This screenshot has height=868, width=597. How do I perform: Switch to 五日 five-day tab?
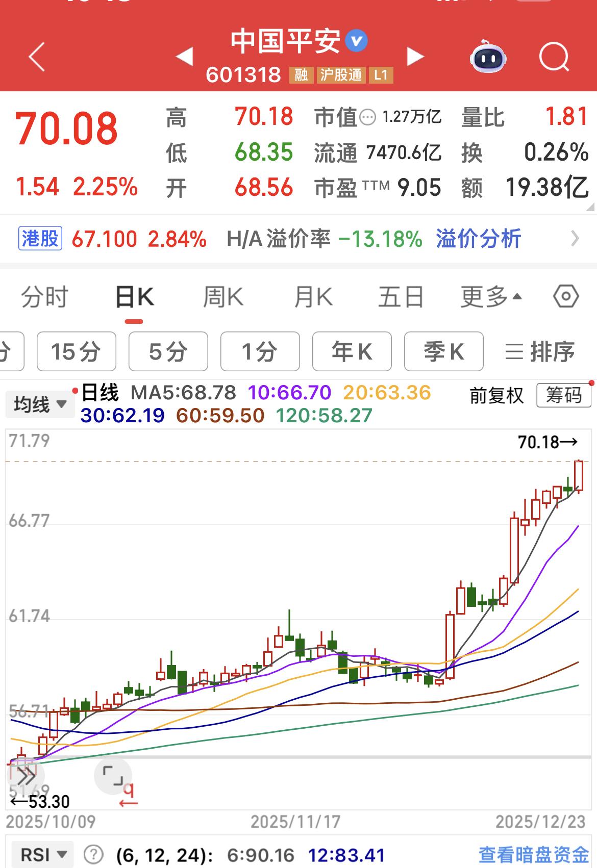(401, 296)
